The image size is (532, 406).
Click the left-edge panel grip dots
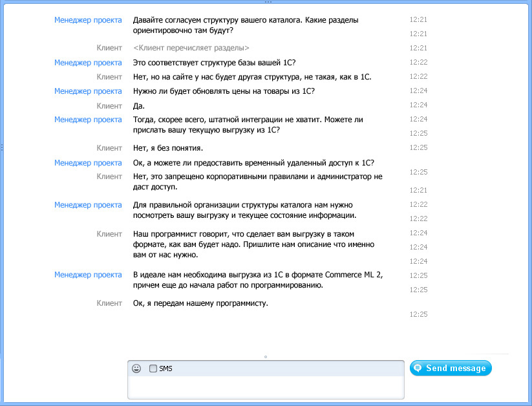(2, 147)
